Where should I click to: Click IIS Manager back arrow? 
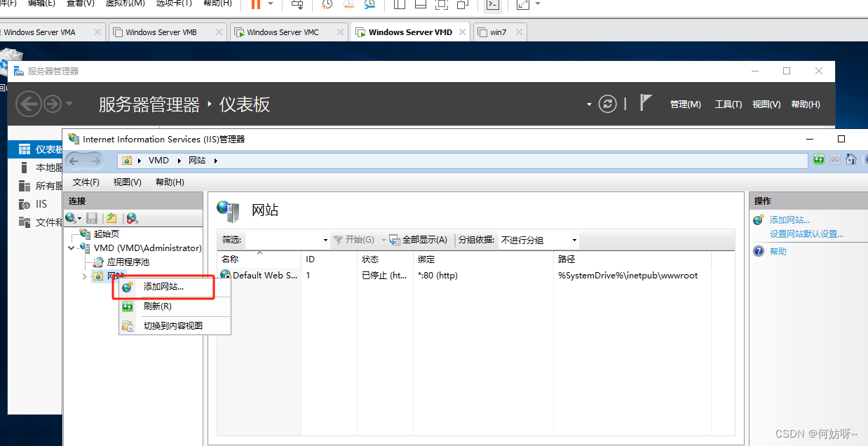(74, 161)
